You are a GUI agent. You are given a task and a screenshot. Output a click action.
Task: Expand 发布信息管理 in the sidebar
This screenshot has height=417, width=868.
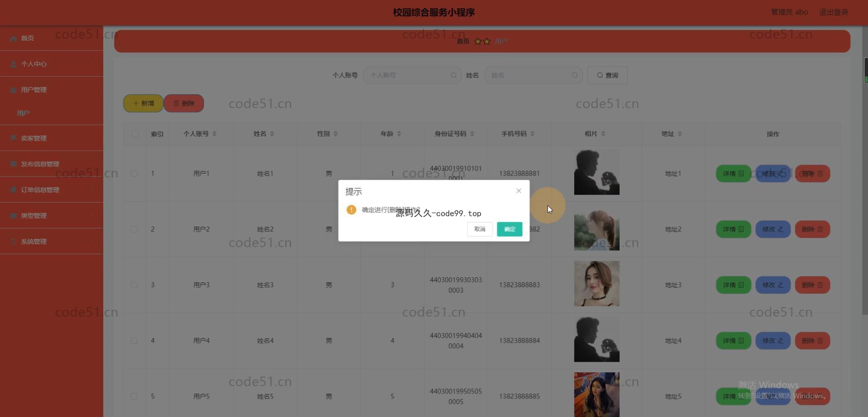click(x=52, y=164)
